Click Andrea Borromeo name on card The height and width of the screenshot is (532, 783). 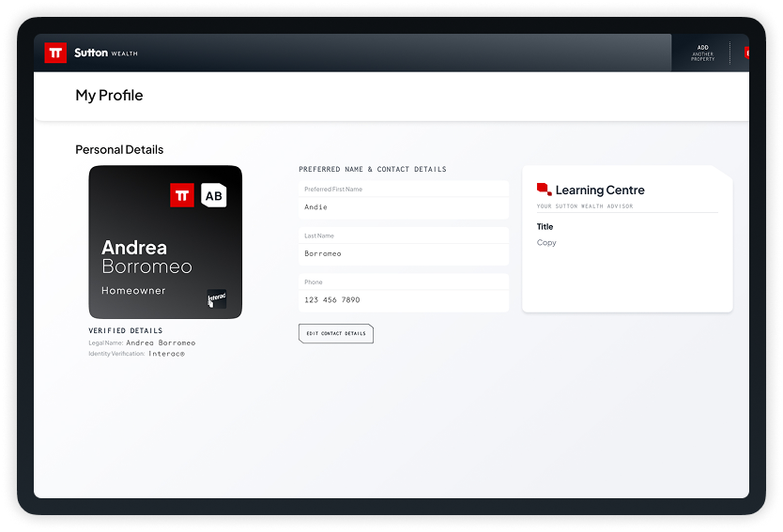[x=146, y=257]
